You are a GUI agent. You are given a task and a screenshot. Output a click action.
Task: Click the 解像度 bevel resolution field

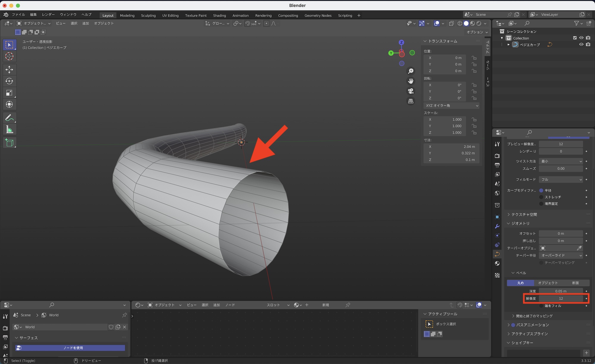pyautogui.click(x=561, y=299)
